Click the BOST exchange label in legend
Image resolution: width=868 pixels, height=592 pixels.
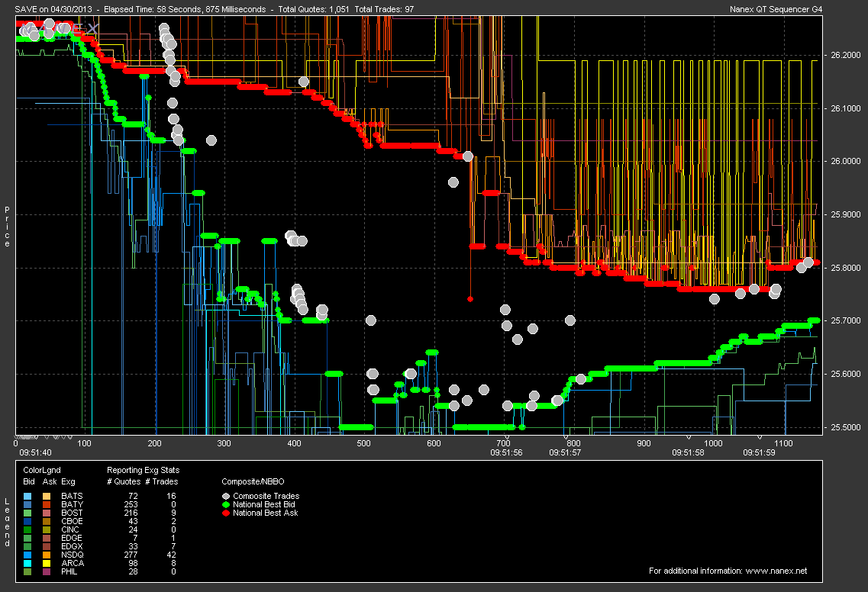[72, 513]
